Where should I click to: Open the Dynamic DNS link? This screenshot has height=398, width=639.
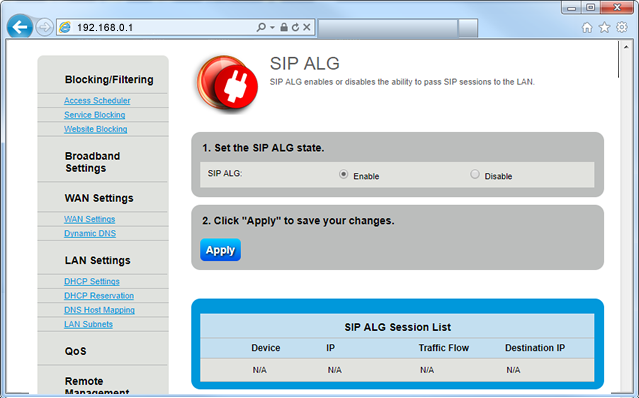(90, 233)
